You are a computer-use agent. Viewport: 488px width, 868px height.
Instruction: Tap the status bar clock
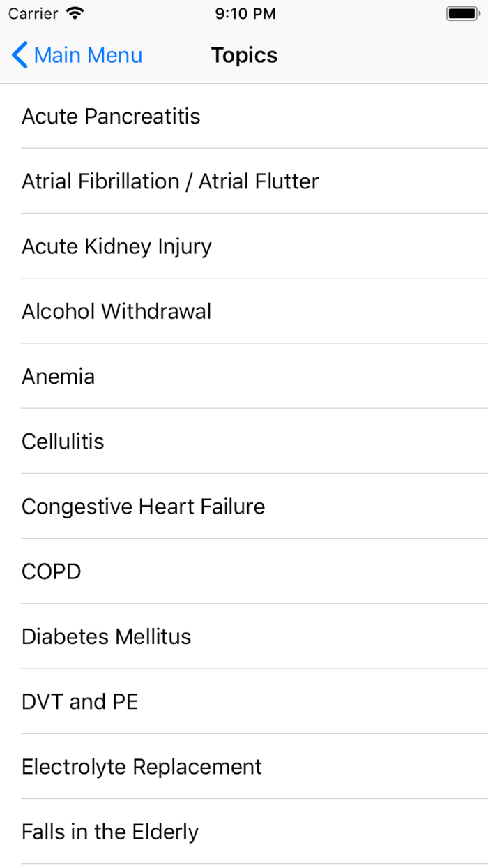[x=245, y=13]
